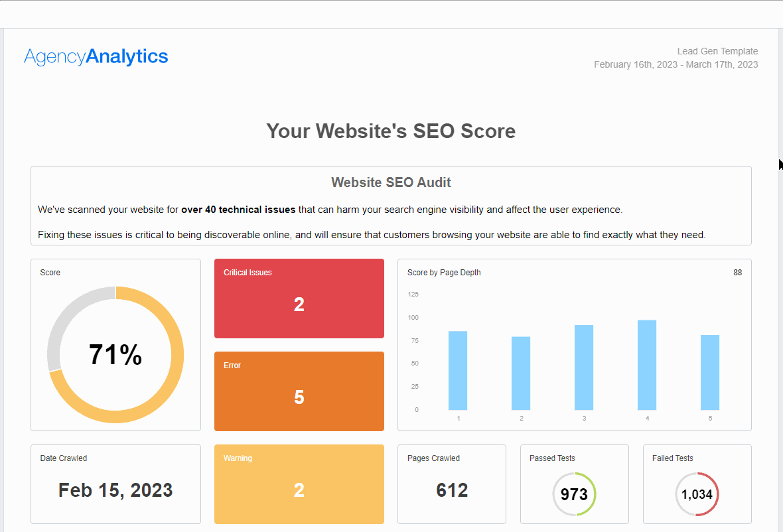Viewport: 783px width, 532px height.
Task: Click the Failed Tests circular gauge
Action: pos(697,494)
